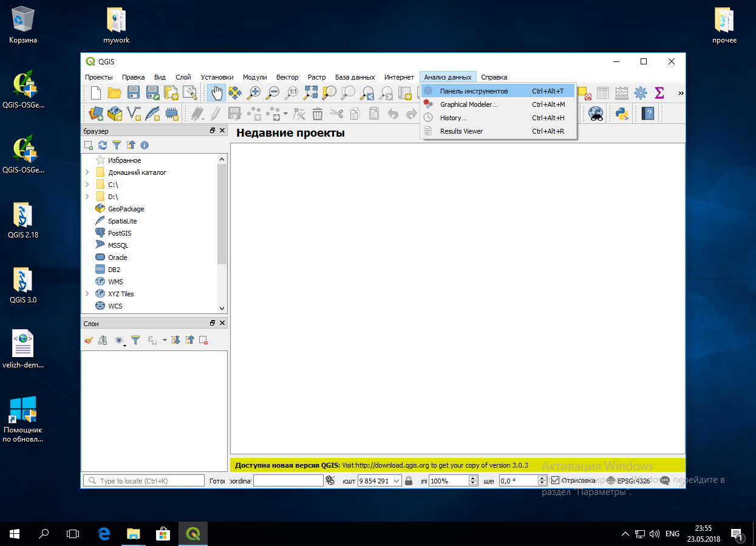Save project with the floppy disk icon
The width and height of the screenshot is (756, 546).
point(134,93)
